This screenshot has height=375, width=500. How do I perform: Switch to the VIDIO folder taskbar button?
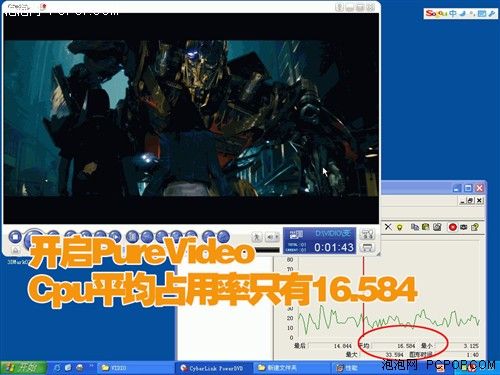tap(135, 368)
